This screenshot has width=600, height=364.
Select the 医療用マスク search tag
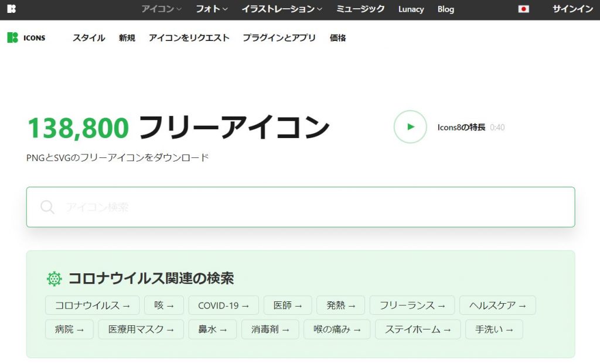coord(141,329)
